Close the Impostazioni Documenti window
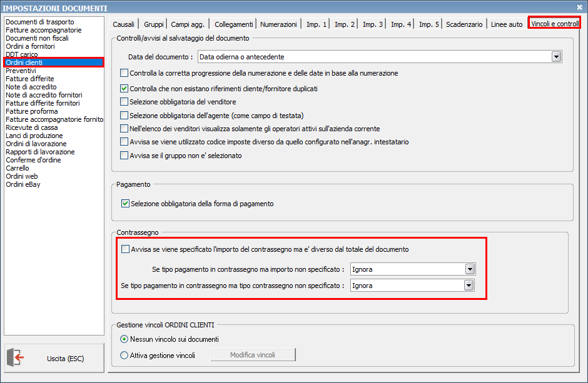The image size is (588, 383). (x=579, y=7)
